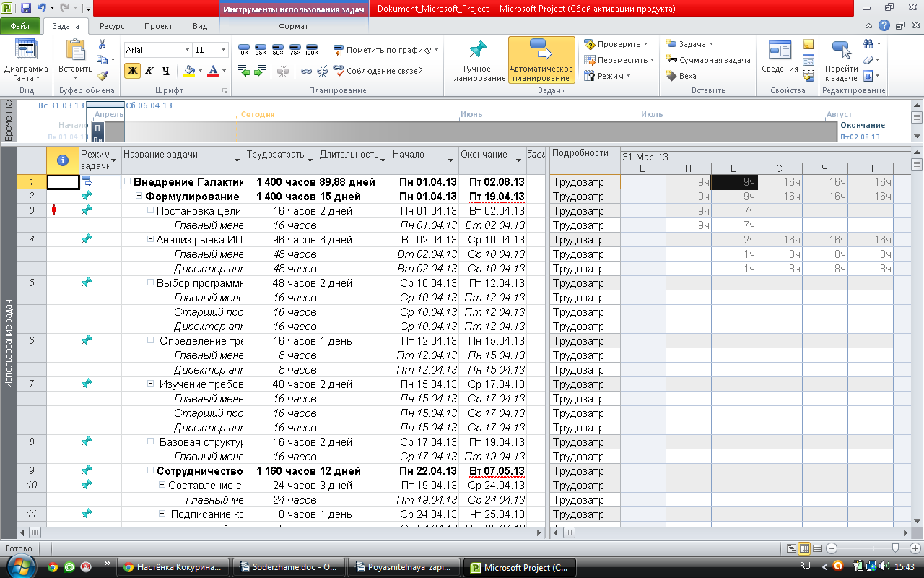The image size is (924, 578).
Task: Switch to the Формат tab
Action: click(293, 26)
